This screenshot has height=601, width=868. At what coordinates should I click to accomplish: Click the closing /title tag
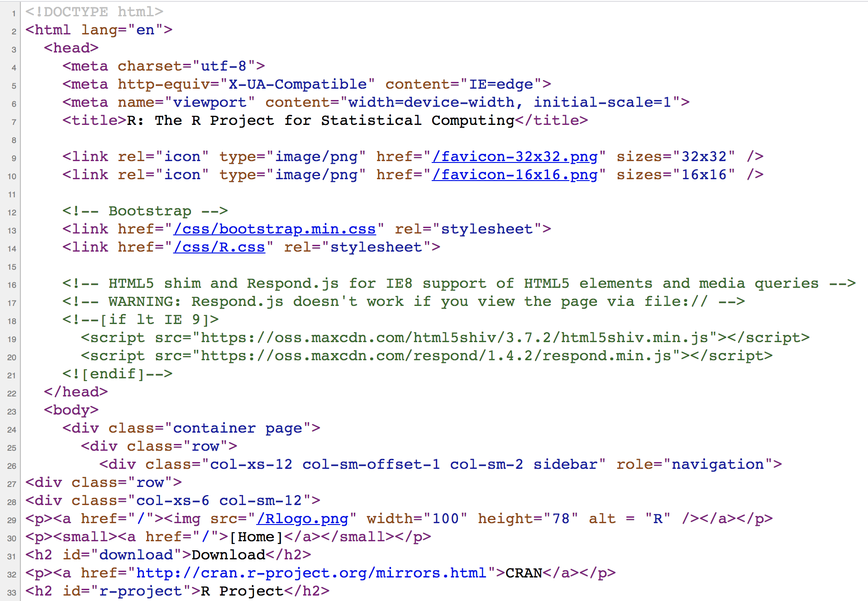[551, 120]
